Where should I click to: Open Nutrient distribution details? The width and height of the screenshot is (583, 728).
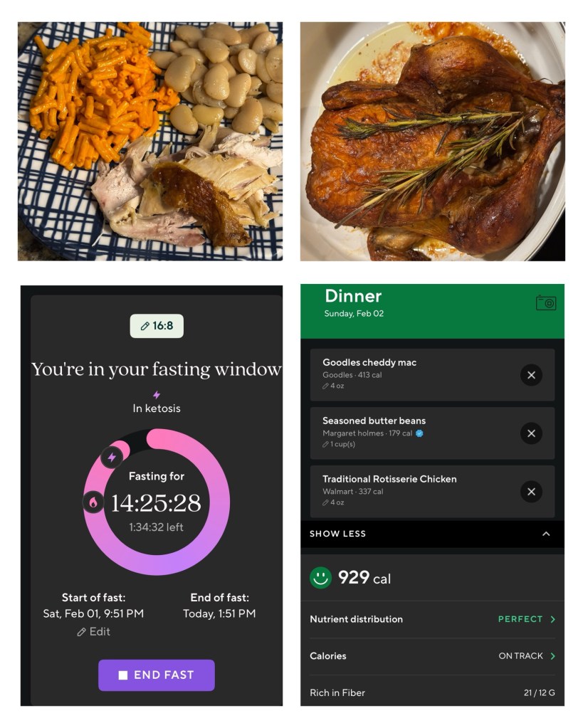tap(431, 619)
